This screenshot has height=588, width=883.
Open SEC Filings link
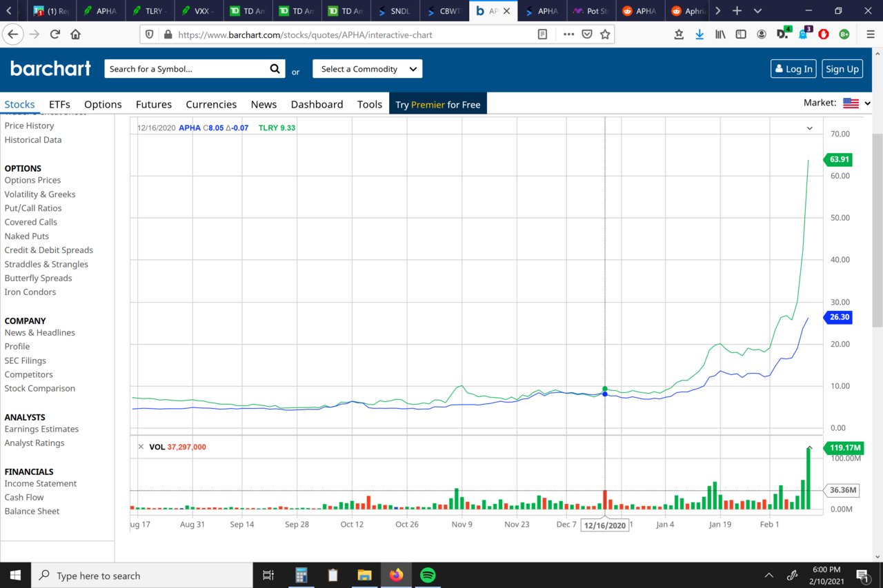click(26, 361)
